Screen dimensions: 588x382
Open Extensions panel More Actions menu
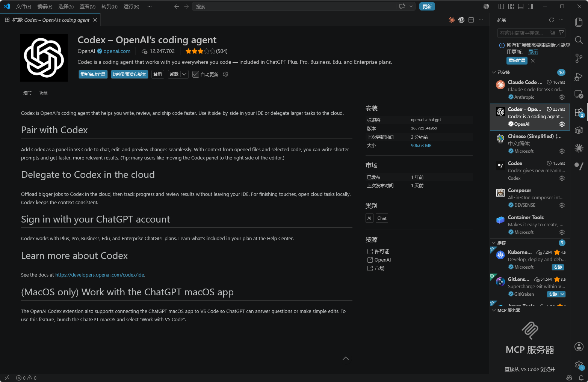[561, 20]
